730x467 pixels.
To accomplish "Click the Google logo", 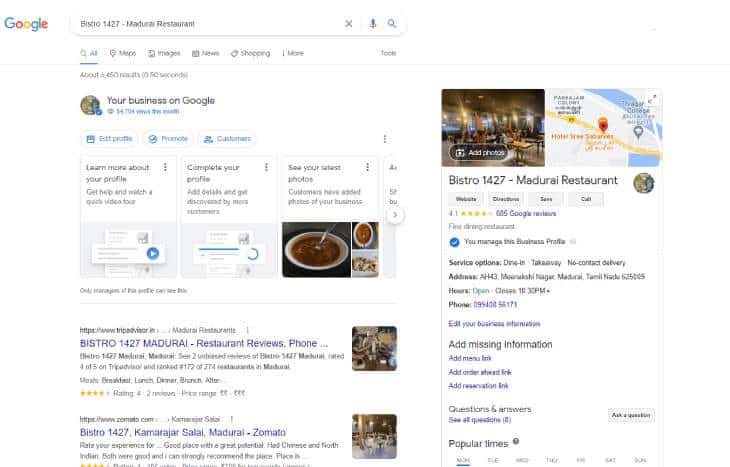I will (26, 24).
